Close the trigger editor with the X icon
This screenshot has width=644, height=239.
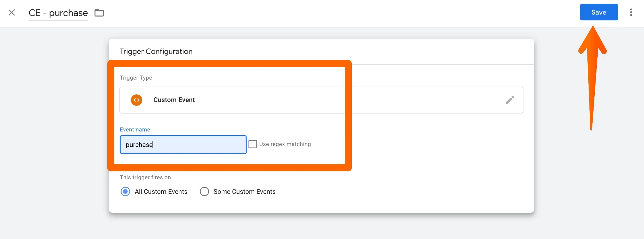(12, 13)
